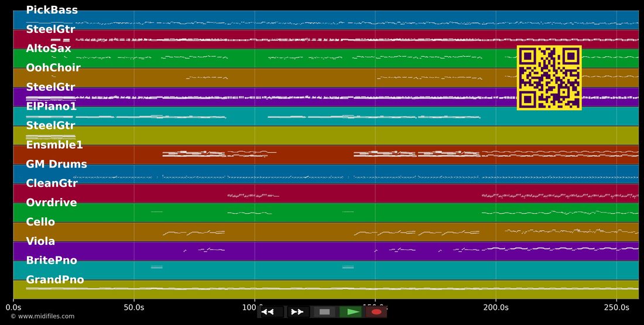Select the PickBass track label

pyautogui.click(x=52, y=10)
